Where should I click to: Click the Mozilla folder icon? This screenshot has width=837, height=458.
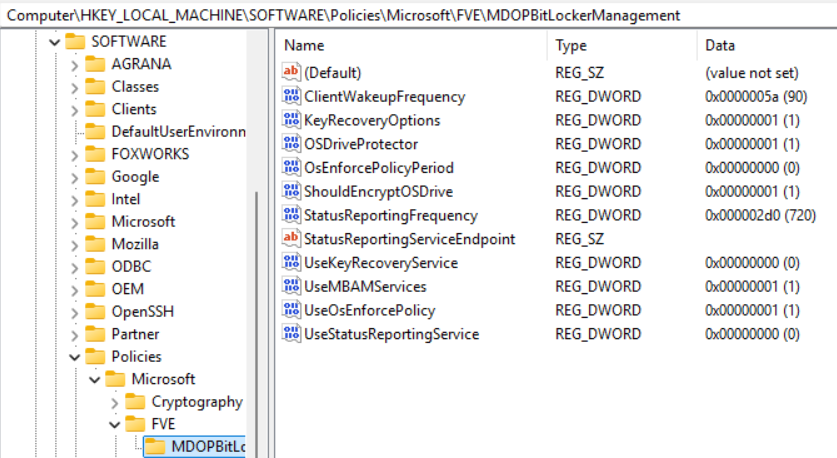96,244
